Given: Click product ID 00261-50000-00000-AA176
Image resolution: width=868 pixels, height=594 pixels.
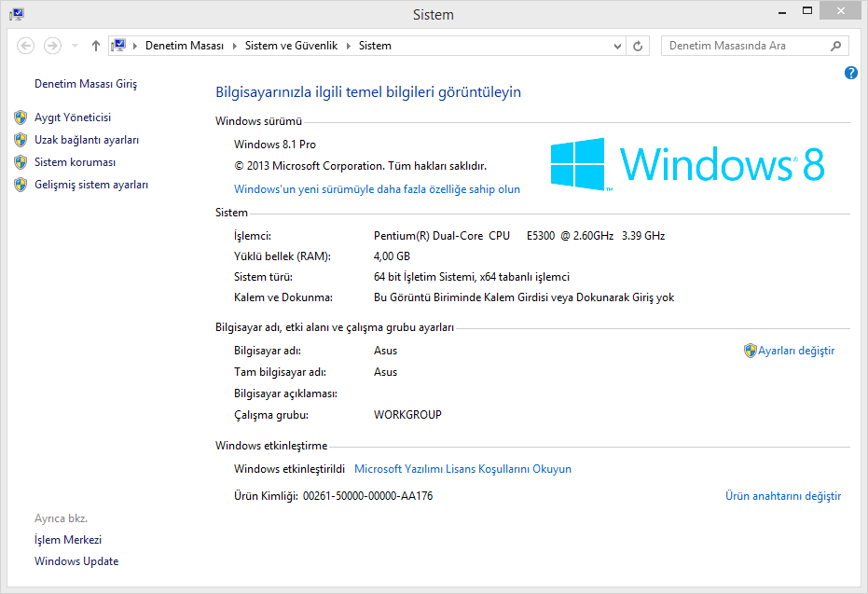Looking at the screenshot, I should (x=367, y=496).
